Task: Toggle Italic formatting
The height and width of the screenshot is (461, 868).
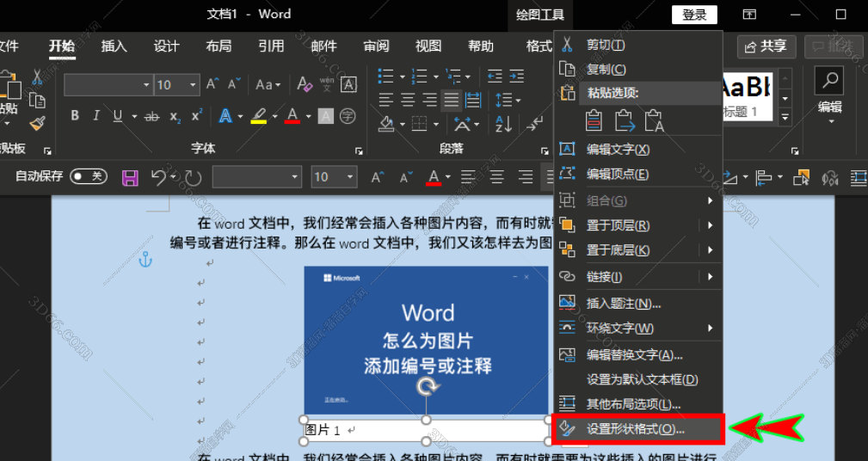Action: [x=96, y=115]
